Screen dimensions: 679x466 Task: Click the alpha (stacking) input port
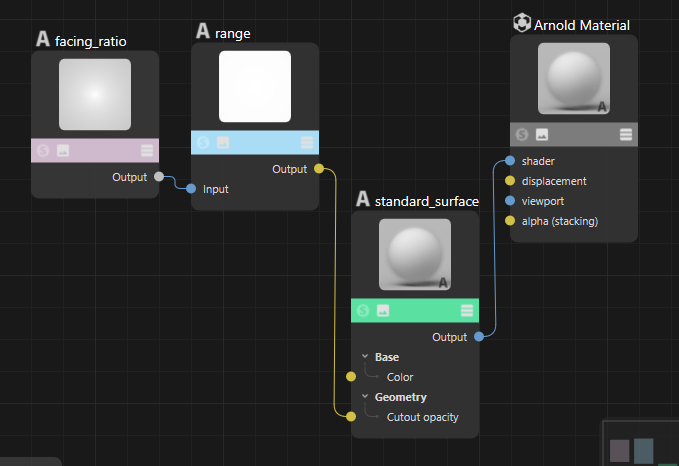coord(510,221)
